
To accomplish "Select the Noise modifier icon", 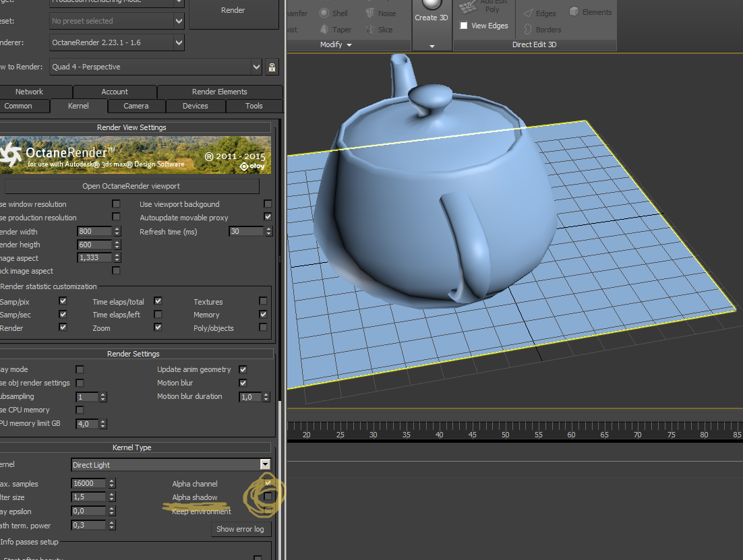I will (x=370, y=13).
